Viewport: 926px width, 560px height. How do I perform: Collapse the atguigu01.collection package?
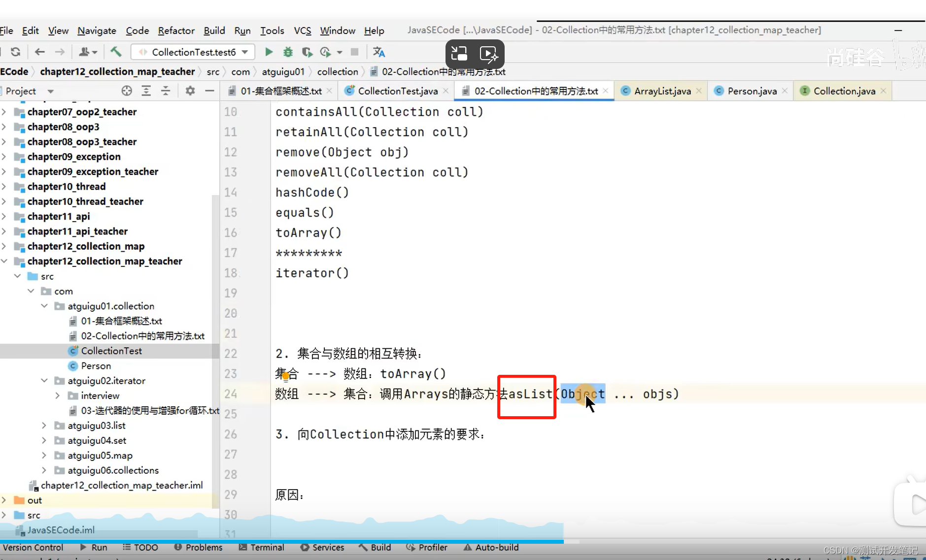coord(44,306)
